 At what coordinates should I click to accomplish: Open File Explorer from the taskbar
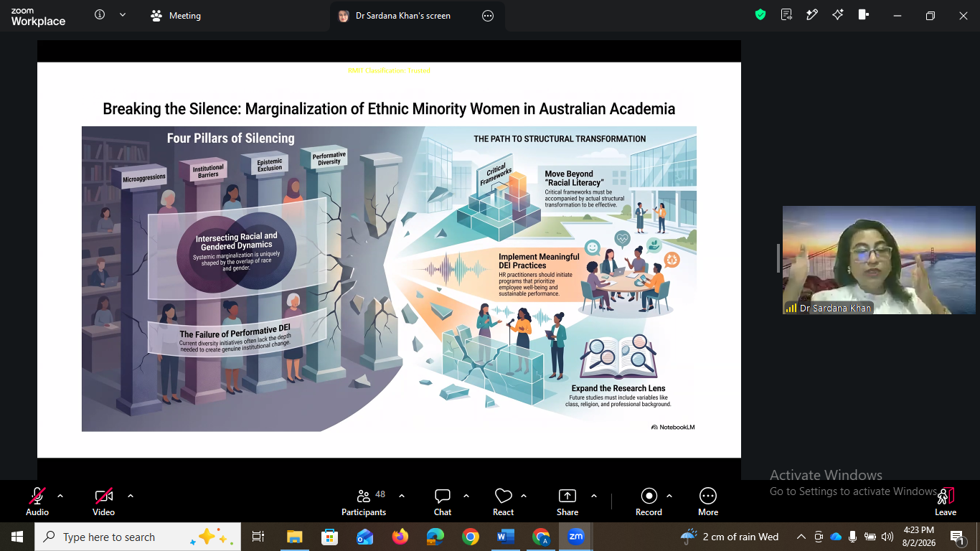[x=294, y=537]
